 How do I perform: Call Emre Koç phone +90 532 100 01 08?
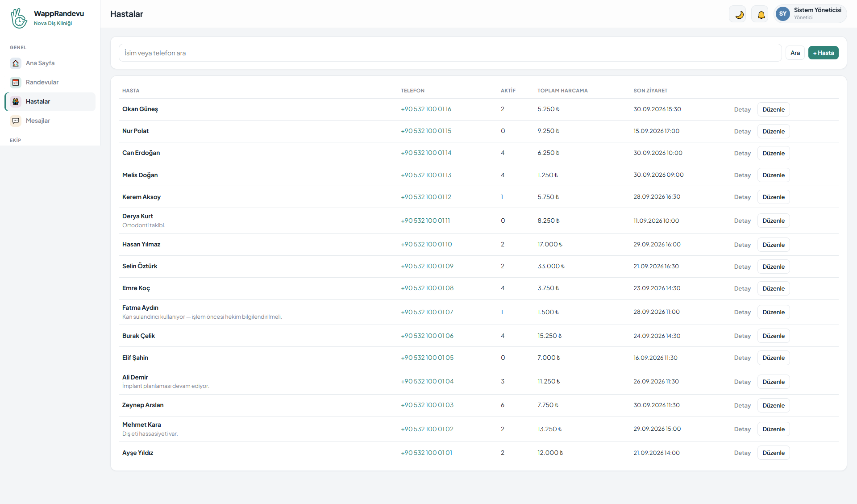427,288
